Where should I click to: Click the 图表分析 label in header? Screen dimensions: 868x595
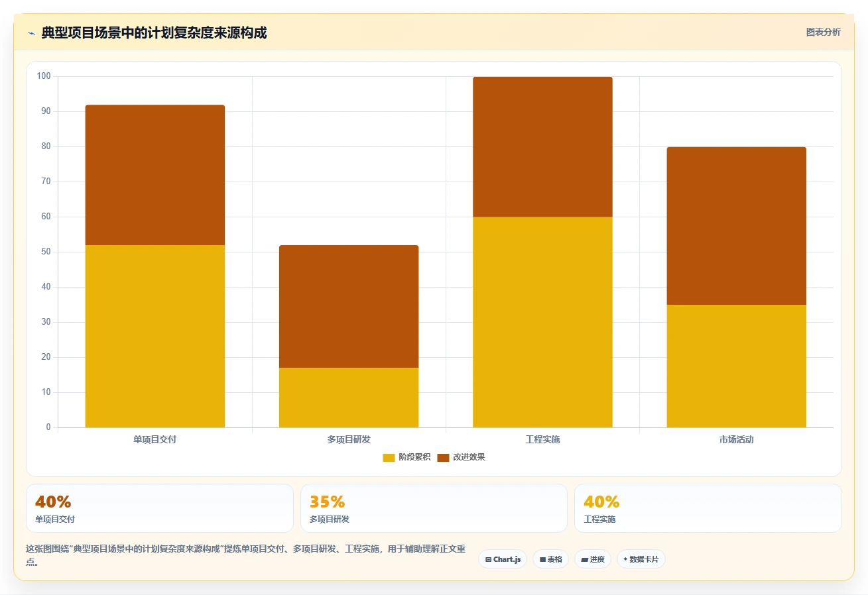click(x=823, y=32)
